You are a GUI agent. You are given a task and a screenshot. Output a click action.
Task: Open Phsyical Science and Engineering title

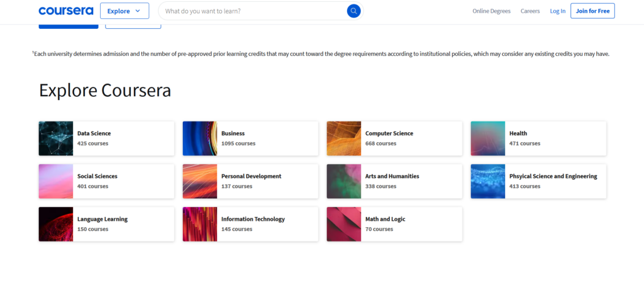click(553, 176)
